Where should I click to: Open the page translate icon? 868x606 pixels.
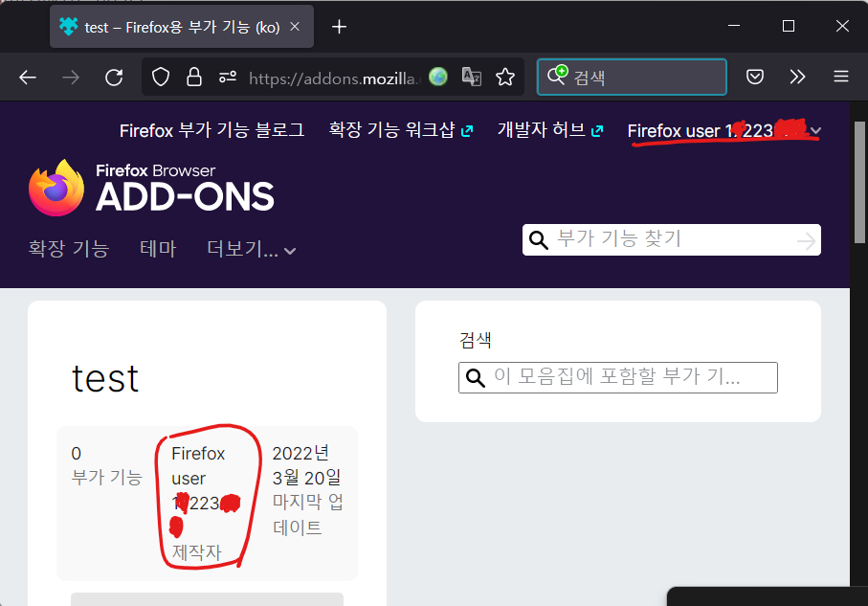tap(471, 77)
